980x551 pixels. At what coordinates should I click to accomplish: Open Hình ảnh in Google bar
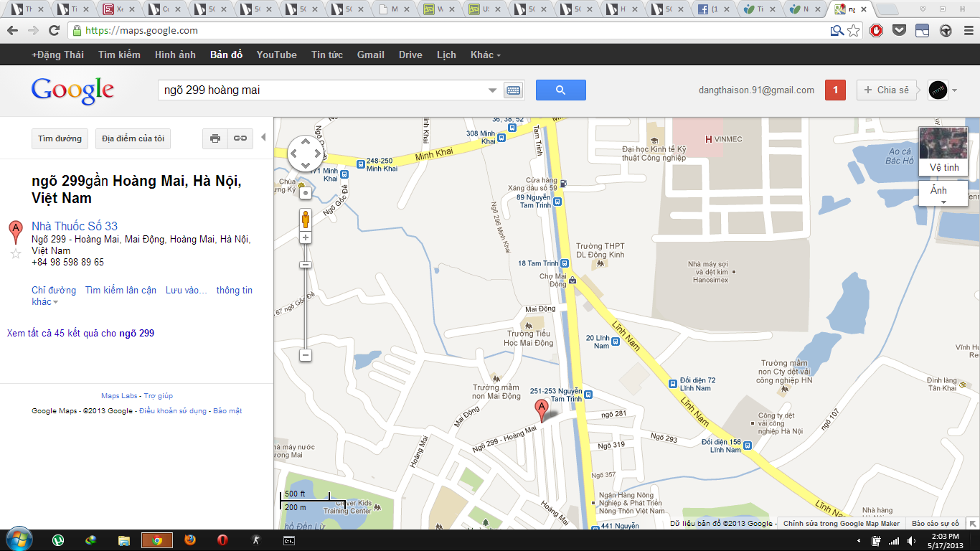click(x=175, y=55)
